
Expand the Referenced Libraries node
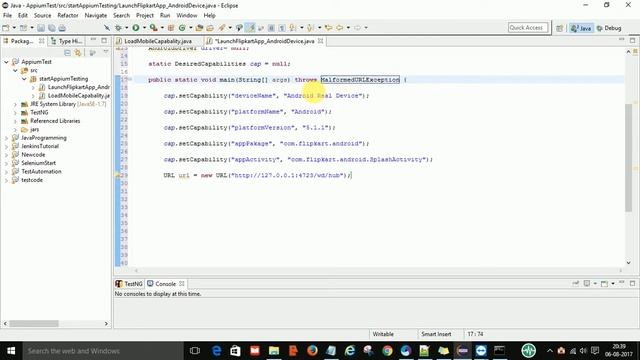15,121
